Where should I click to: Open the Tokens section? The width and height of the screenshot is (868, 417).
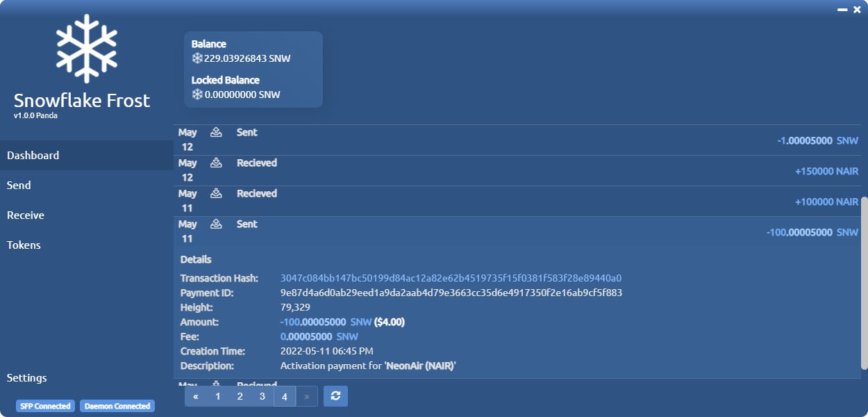[x=87, y=245]
